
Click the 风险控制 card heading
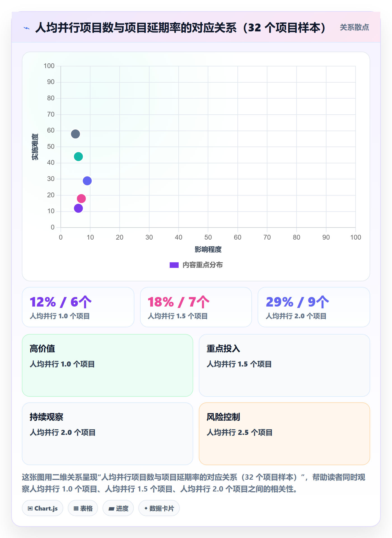tap(223, 417)
